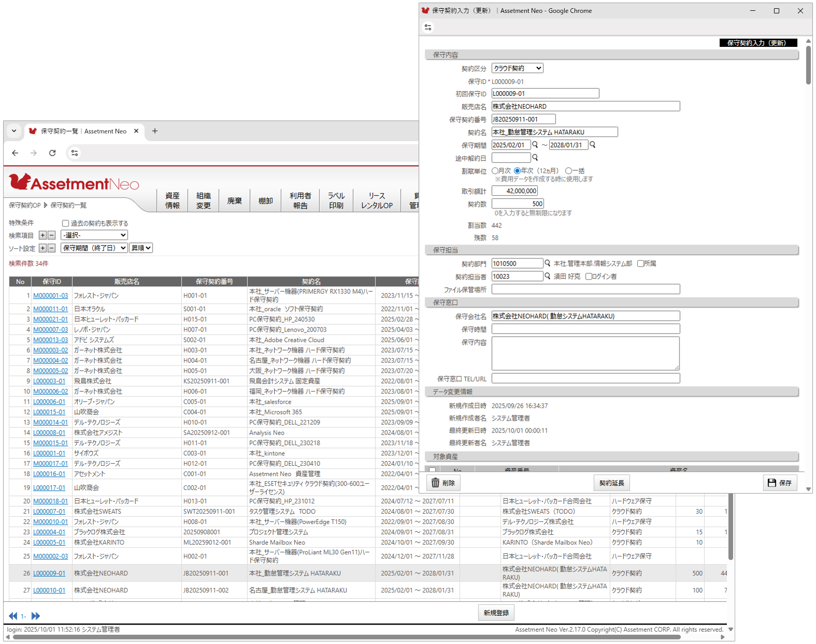Click search icon beside contract department code
Image resolution: width=816 pixels, height=644 pixels.
(548, 264)
